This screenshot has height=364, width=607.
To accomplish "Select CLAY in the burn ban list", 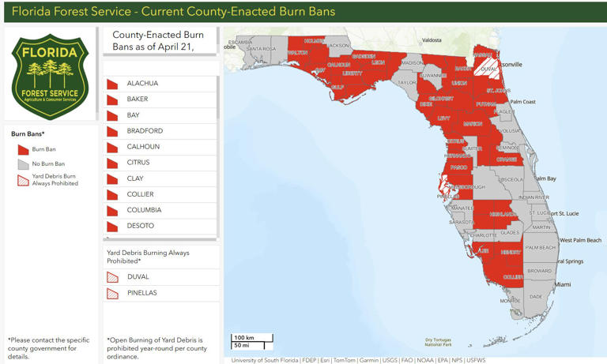I will pyautogui.click(x=160, y=178).
